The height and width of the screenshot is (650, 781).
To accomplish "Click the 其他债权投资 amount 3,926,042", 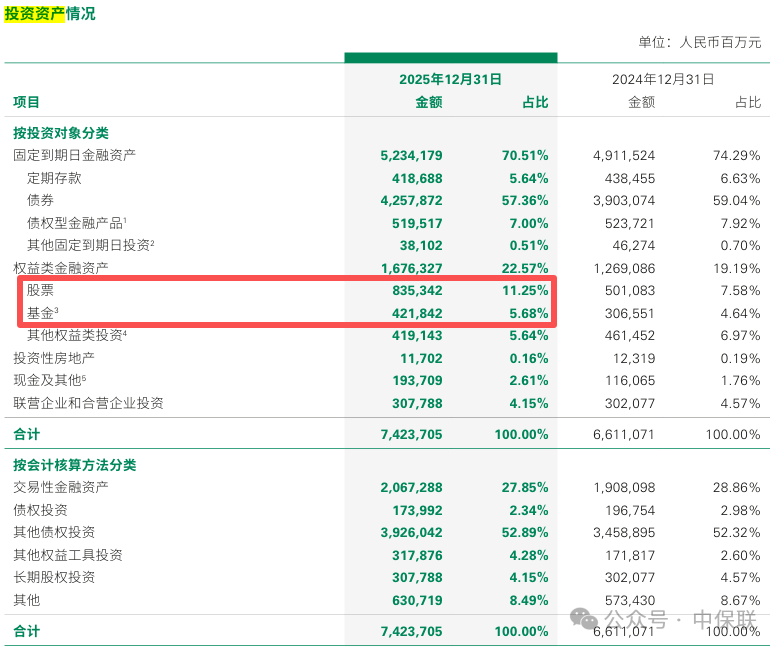I will point(411,532).
